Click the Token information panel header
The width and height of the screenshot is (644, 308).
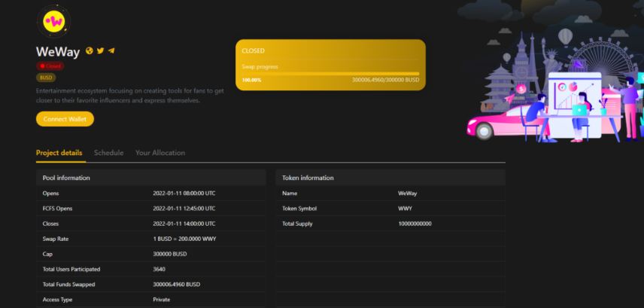(x=390, y=178)
